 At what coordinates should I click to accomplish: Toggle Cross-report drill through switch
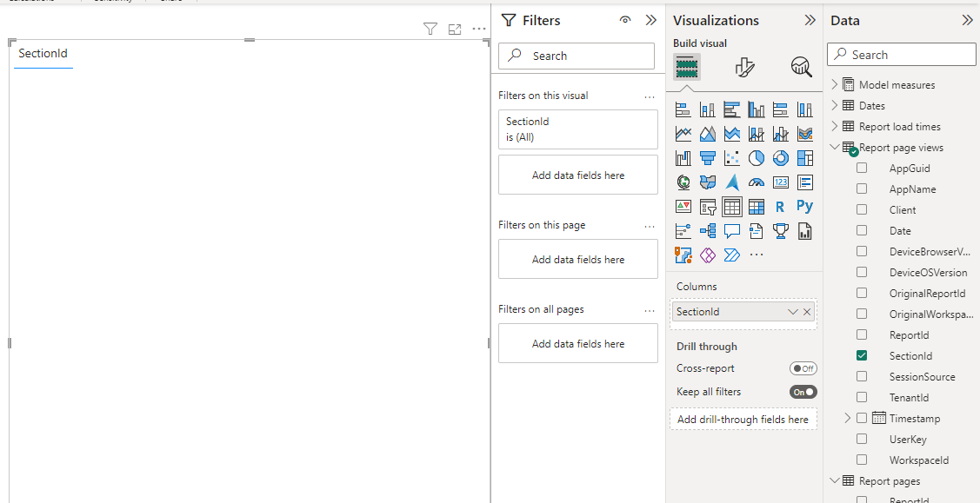pos(803,368)
